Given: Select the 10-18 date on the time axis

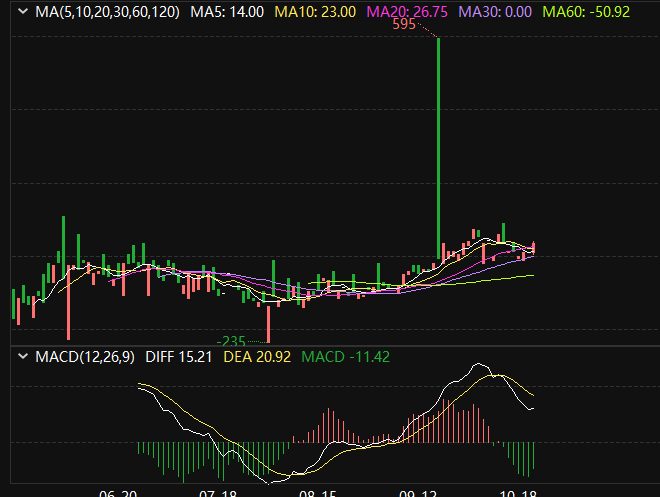Looking at the screenshot, I should (x=519, y=494).
